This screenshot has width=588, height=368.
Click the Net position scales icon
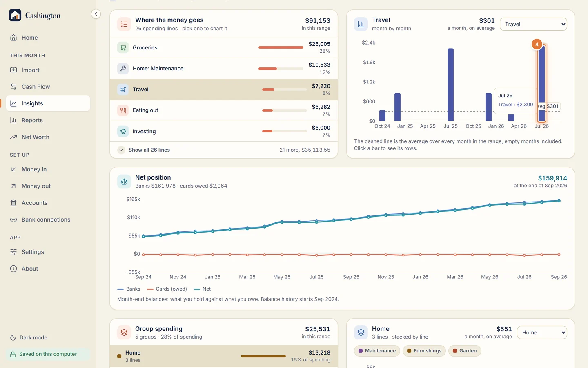pyautogui.click(x=124, y=182)
